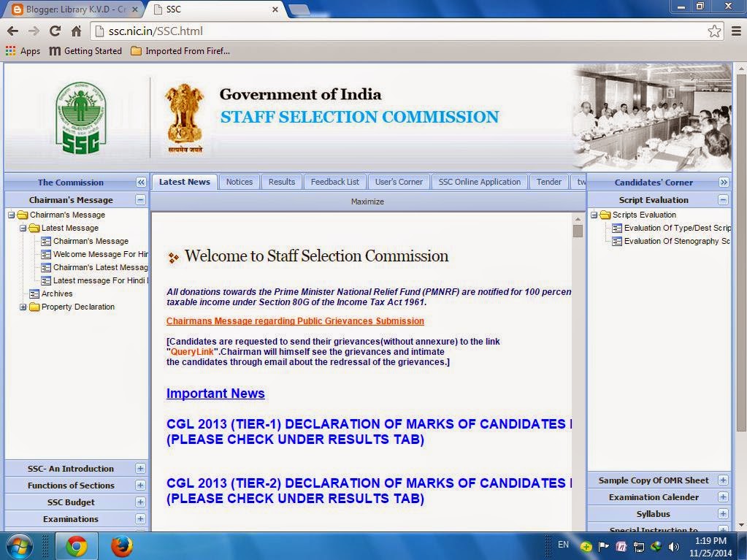The image size is (747, 560).
Task: Open the Apps bookmarks shortcut
Action: [x=23, y=51]
